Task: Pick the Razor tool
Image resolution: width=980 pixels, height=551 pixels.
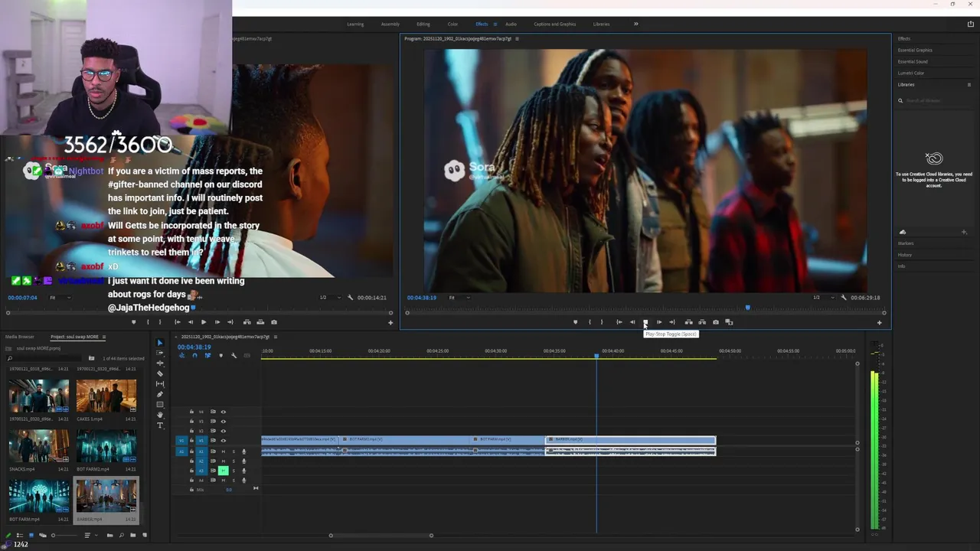Action: click(160, 373)
